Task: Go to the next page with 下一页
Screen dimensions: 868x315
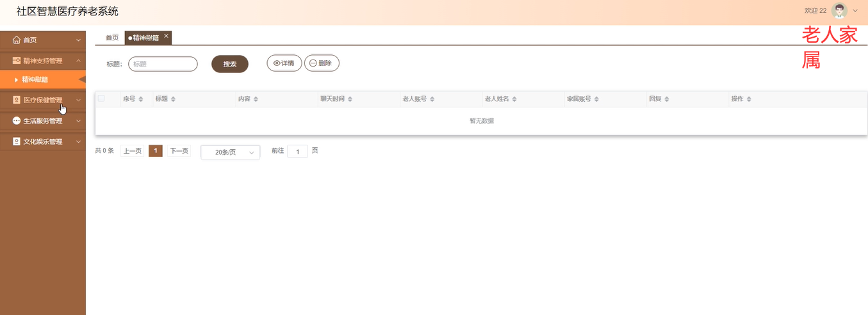Action: click(179, 151)
